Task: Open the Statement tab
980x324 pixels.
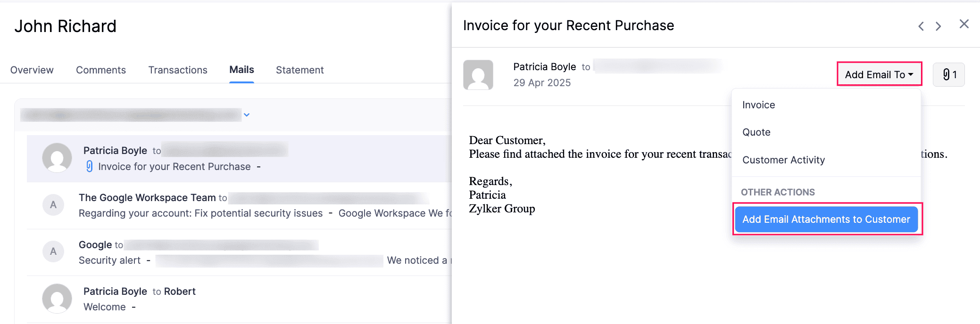Action: tap(299, 70)
